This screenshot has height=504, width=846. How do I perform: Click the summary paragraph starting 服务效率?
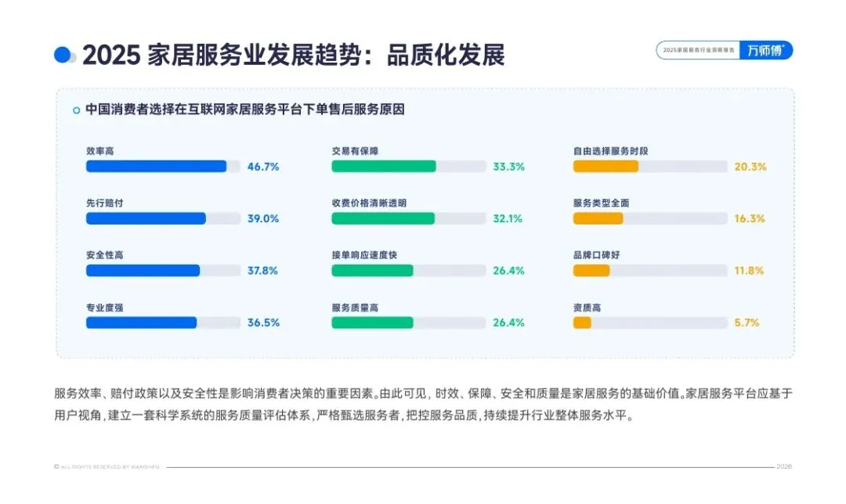tap(423, 405)
